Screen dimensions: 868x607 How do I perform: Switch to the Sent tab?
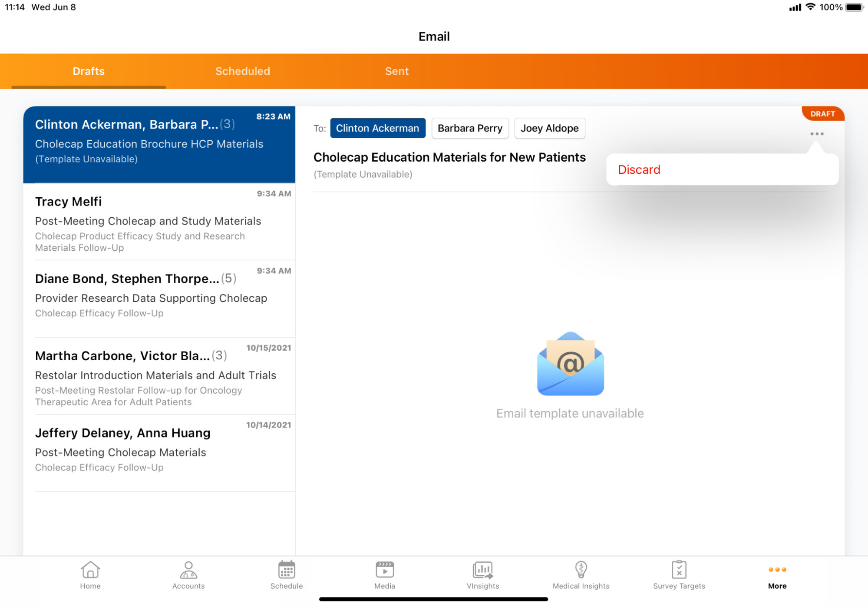click(x=396, y=71)
